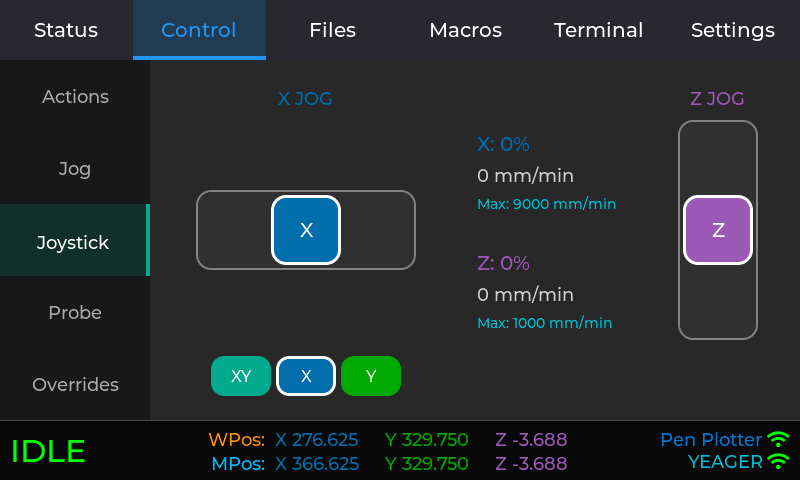Click the YEAGER Wi-Fi signal icon
Screen dimensions: 800x480
tap(778, 462)
